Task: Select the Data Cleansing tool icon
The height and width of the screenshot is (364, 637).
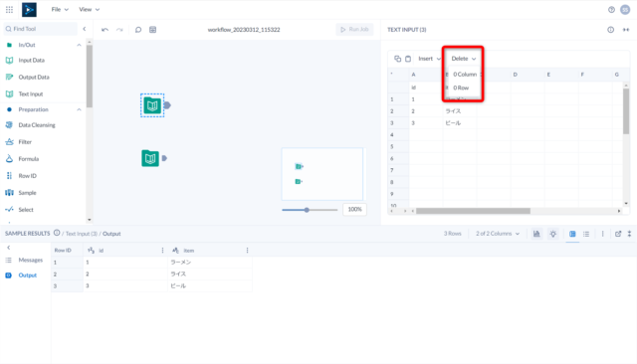Action: tap(9, 125)
